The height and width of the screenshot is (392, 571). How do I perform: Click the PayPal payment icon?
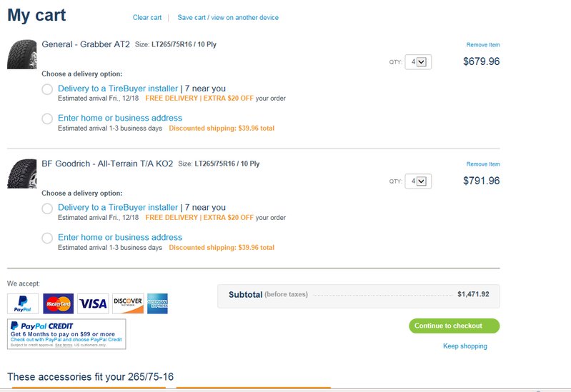[23, 303]
